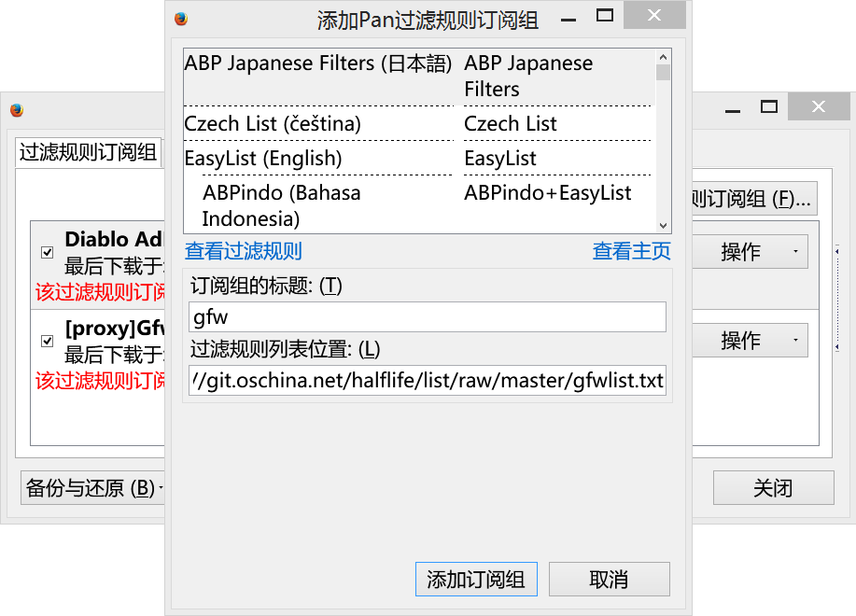Click the [proxy]Gfw subscription title
Screen dimensions: 856x616
click(114, 329)
